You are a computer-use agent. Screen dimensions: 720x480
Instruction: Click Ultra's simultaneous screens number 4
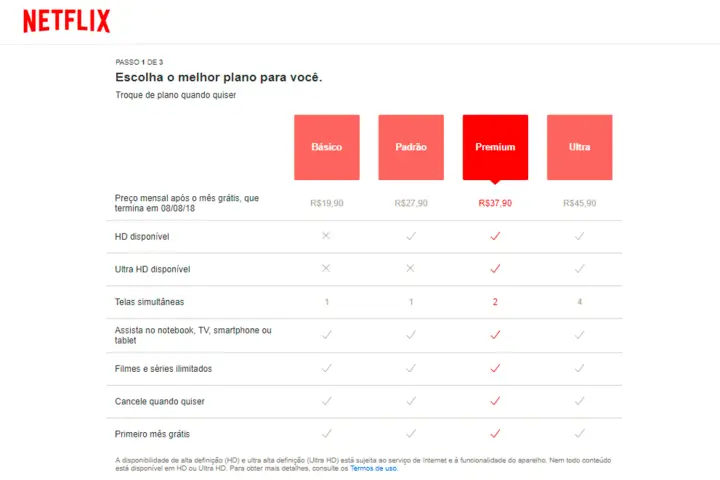tap(579, 302)
